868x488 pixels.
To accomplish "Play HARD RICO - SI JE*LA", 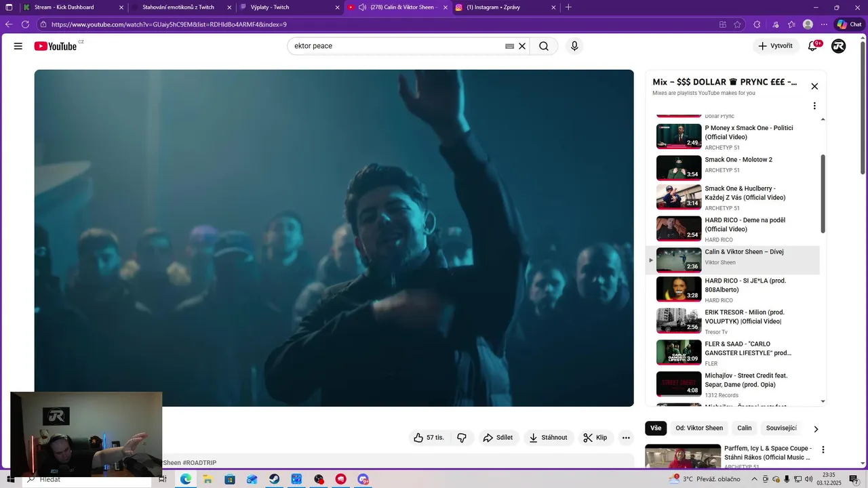I will click(x=732, y=289).
